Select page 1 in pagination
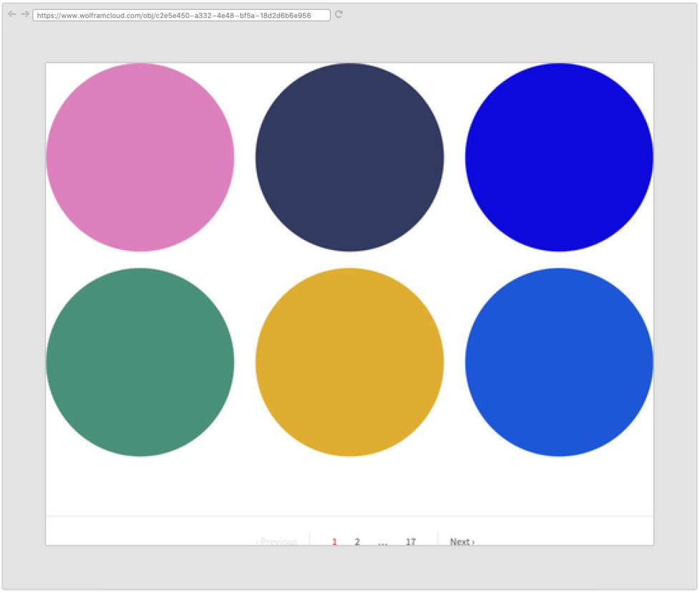700x593 pixels. coord(334,541)
